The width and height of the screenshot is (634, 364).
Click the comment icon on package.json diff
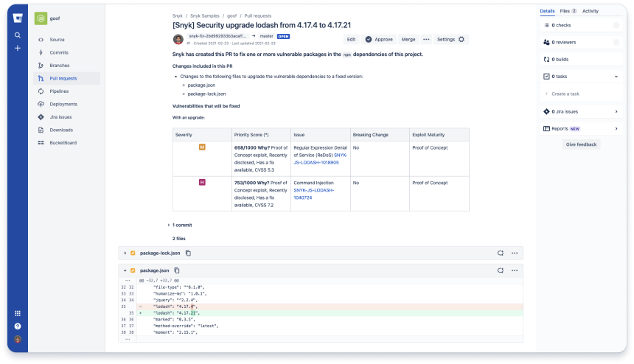[x=500, y=270]
